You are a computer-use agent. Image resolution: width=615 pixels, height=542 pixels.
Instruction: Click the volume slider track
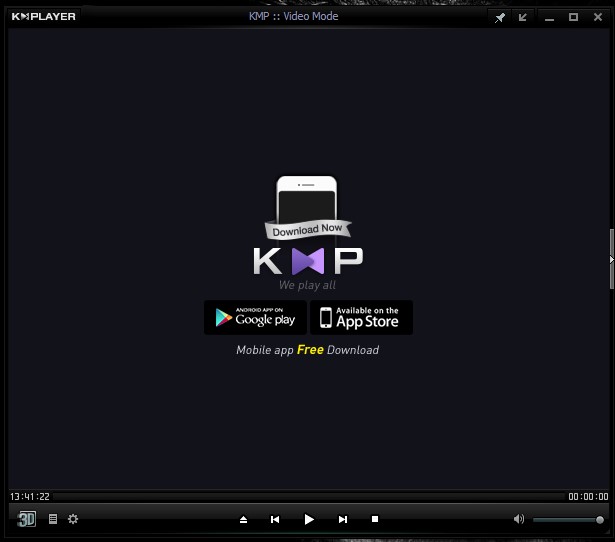568,520
